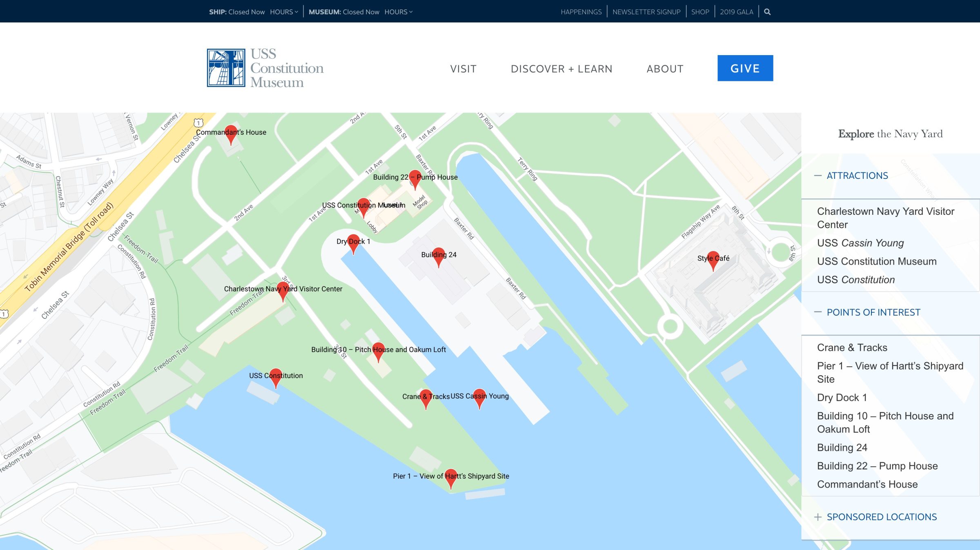Select the Crane & Tracks map pin
Image resolution: width=980 pixels, height=550 pixels.
[x=426, y=399]
